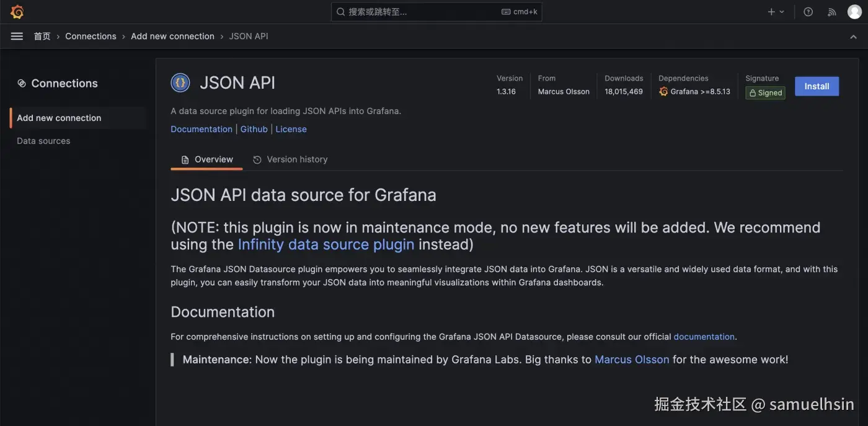Open Data sources in the sidebar
The height and width of the screenshot is (426, 868).
coord(43,141)
